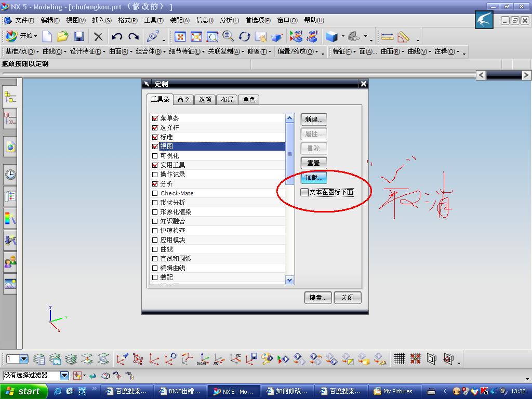
Task: Click the color palette sidebar icon
Action: (10, 218)
